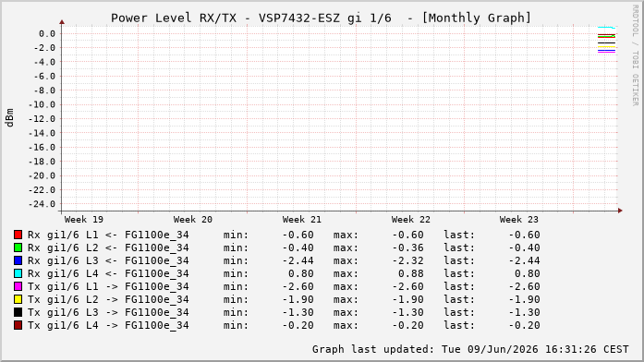
Task: Click the -18.0 y-axis value
Action: [x=42, y=162]
